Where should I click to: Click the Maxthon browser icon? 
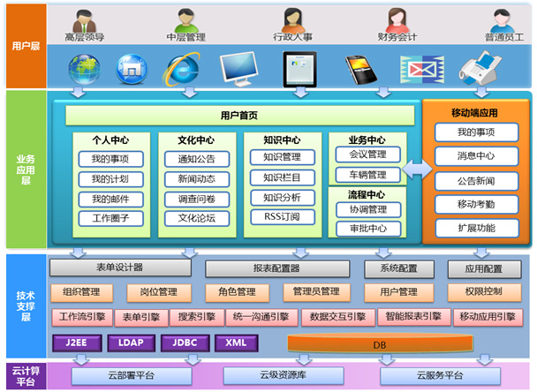point(132,69)
